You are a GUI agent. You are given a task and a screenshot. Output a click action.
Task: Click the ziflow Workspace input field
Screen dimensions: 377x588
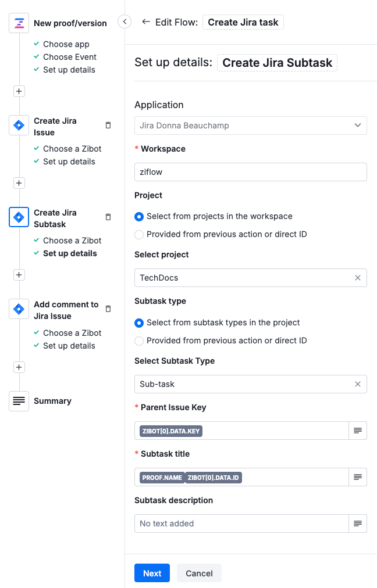click(250, 172)
